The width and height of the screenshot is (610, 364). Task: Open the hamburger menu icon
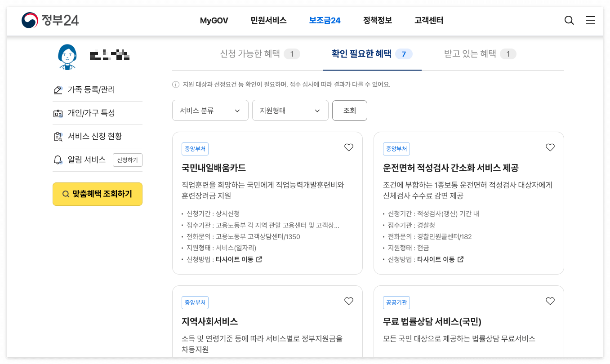click(591, 20)
